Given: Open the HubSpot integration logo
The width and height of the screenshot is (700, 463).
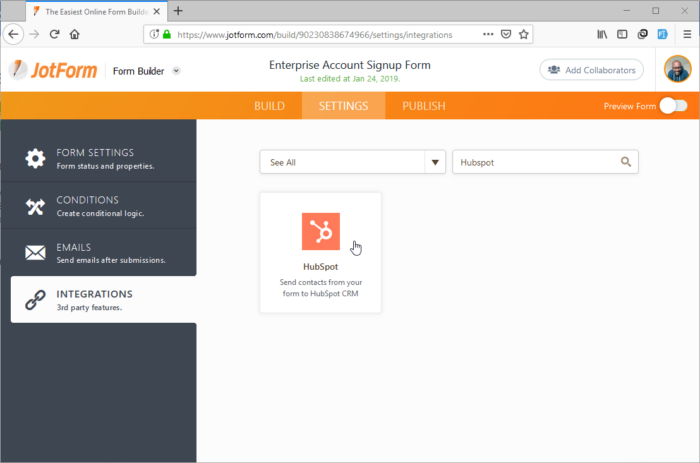Looking at the screenshot, I should click(321, 231).
